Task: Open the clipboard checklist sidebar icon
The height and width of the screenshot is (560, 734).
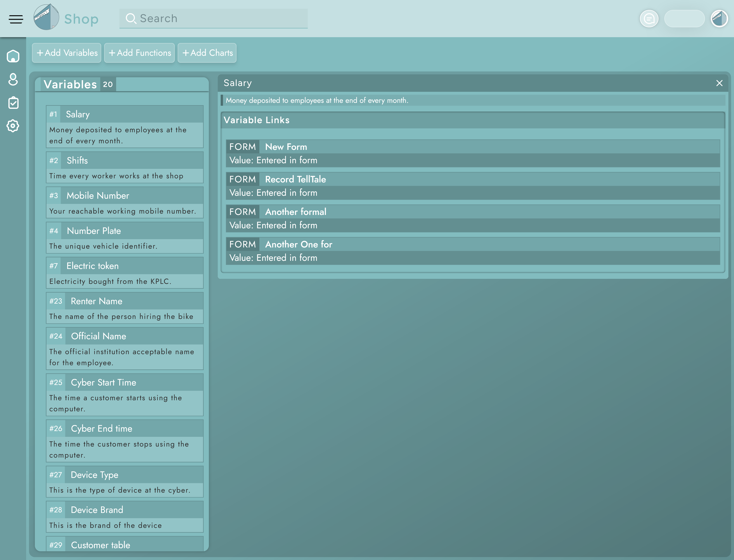Action: 13,103
